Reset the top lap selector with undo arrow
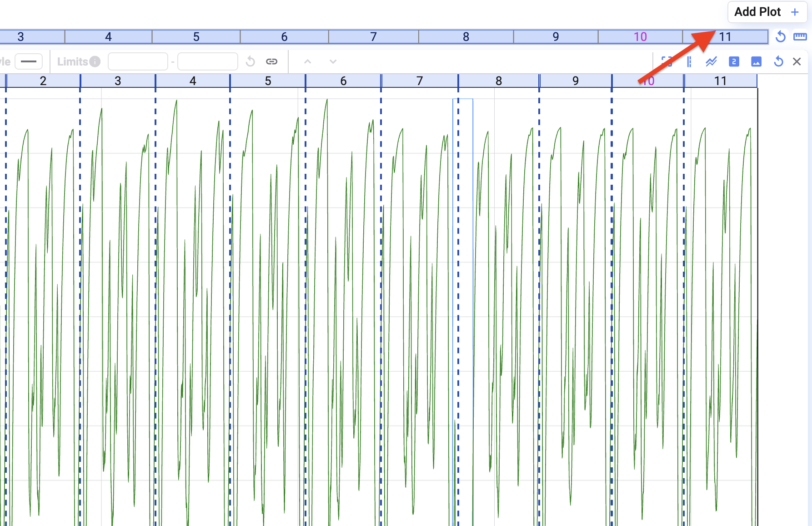The image size is (812, 526). [x=780, y=37]
